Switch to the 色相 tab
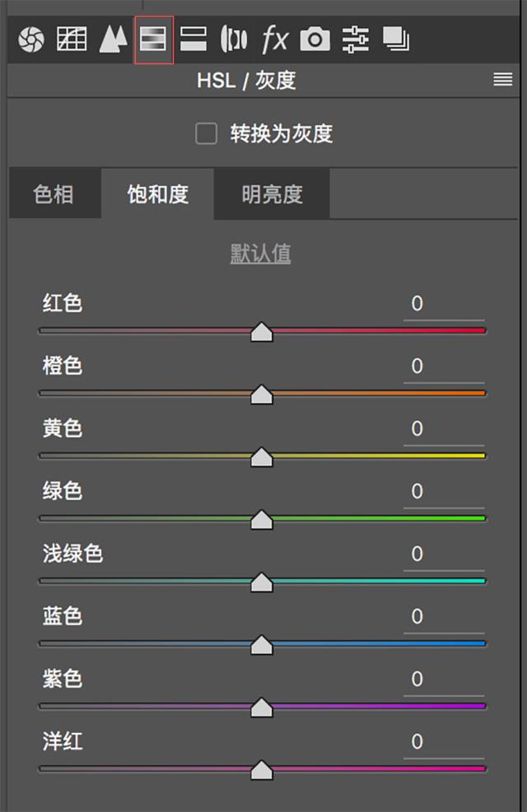This screenshot has width=527, height=812. pos(54,194)
